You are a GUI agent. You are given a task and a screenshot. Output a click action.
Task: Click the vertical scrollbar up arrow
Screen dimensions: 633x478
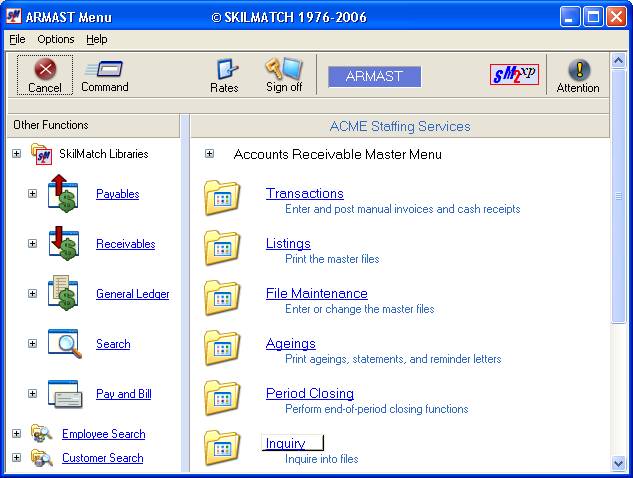pyautogui.click(x=618, y=61)
